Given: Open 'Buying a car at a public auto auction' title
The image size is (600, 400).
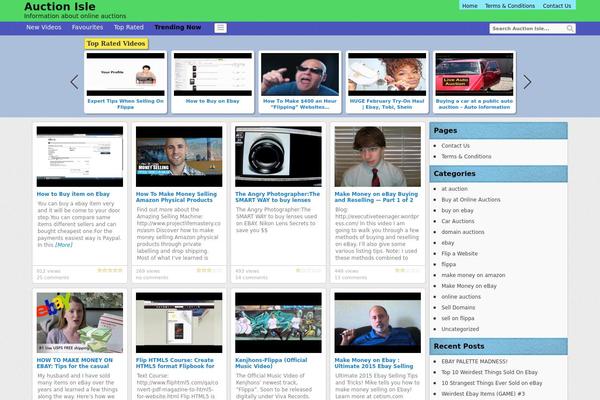Looking at the screenshot, I should (474, 104).
